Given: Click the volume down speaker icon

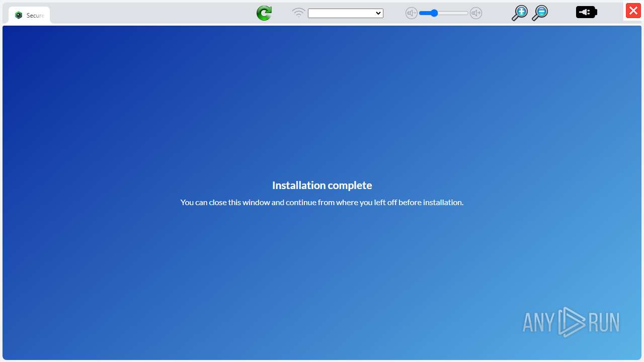Looking at the screenshot, I should 412,14.
